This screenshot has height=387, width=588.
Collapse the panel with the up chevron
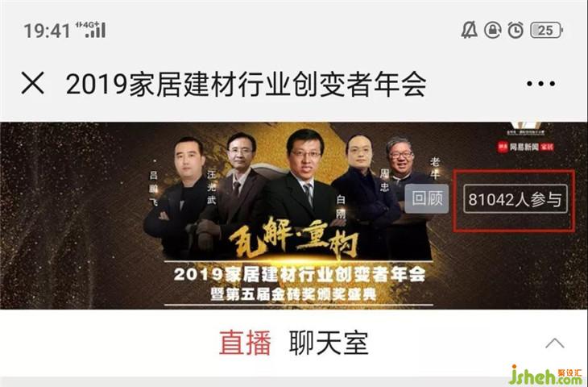[x=555, y=343]
